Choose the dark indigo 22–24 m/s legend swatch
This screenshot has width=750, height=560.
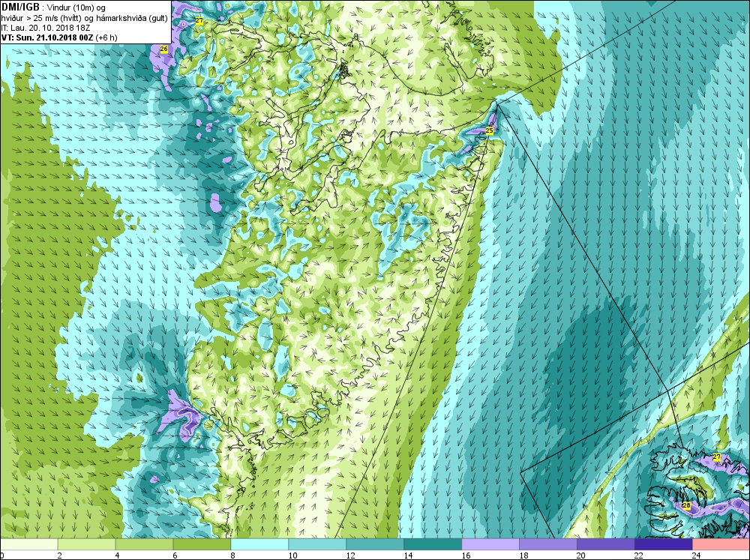(x=664, y=545)
